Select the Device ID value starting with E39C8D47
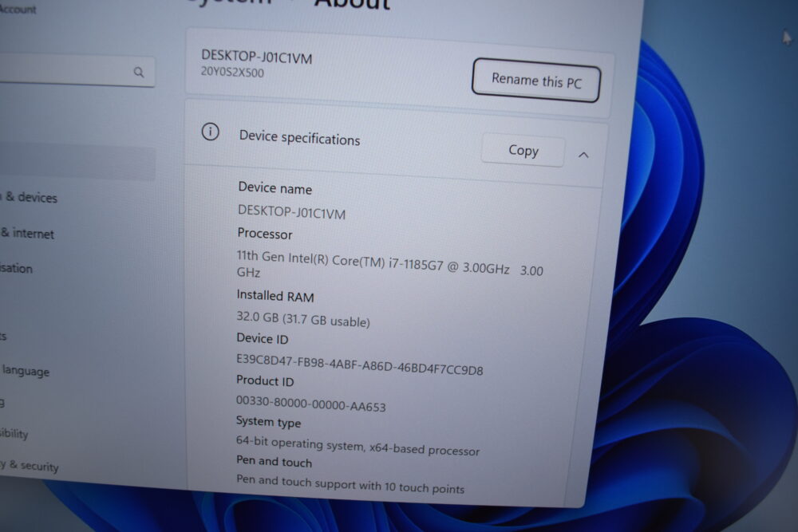The height and width of the screenshot is (532, 798). 359,365
